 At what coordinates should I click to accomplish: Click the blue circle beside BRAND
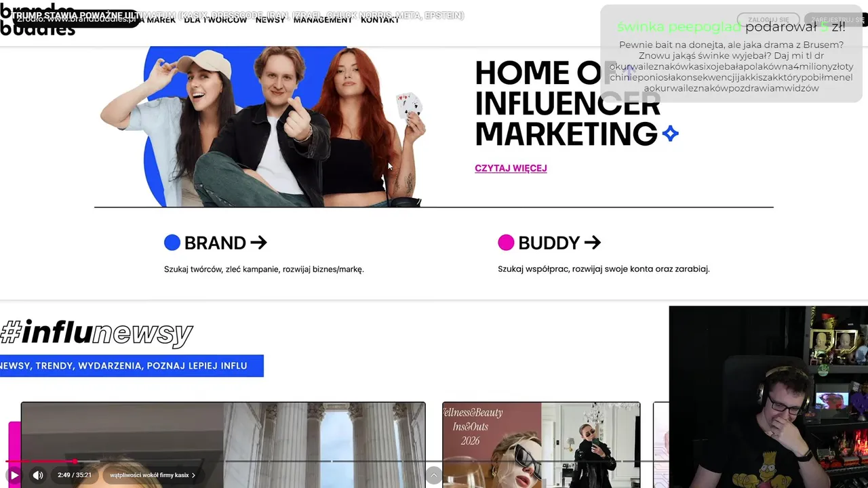pyautogui.click(x=172, y=243)
